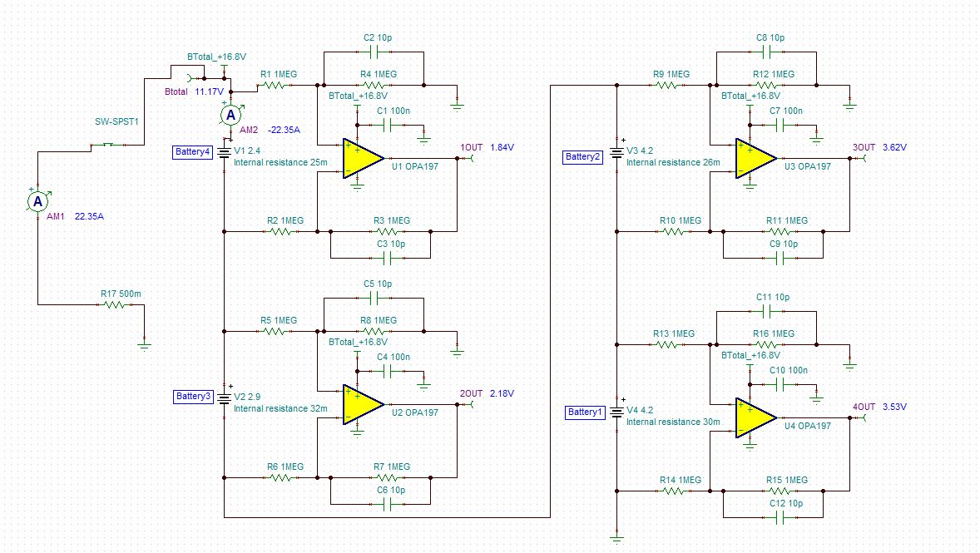Select capacitor C6 10p symbol

388,504
